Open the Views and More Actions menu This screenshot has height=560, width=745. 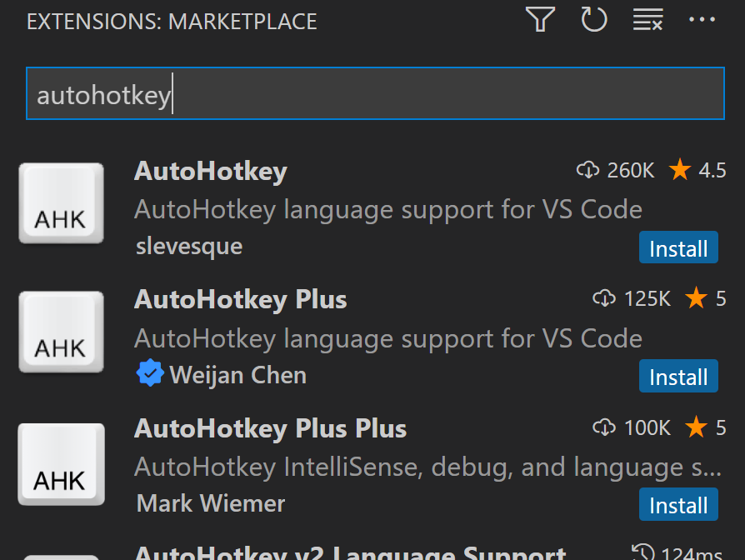(702, 20)
